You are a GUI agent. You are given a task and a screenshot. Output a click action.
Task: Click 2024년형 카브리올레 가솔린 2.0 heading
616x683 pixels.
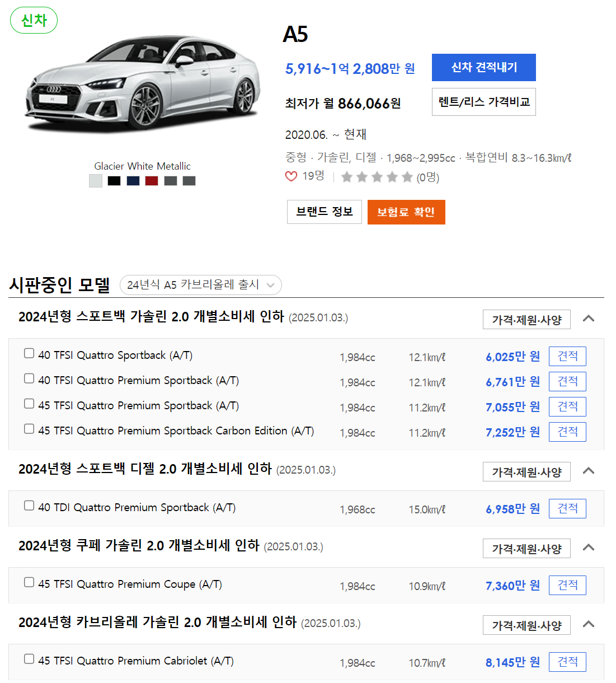click(x=157, y=623)
